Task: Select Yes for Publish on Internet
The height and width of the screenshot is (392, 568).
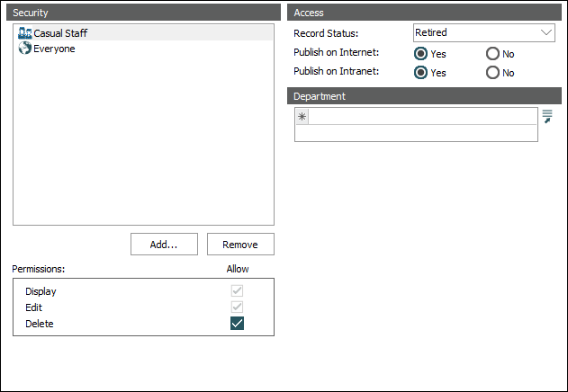Action: point(421,54)
